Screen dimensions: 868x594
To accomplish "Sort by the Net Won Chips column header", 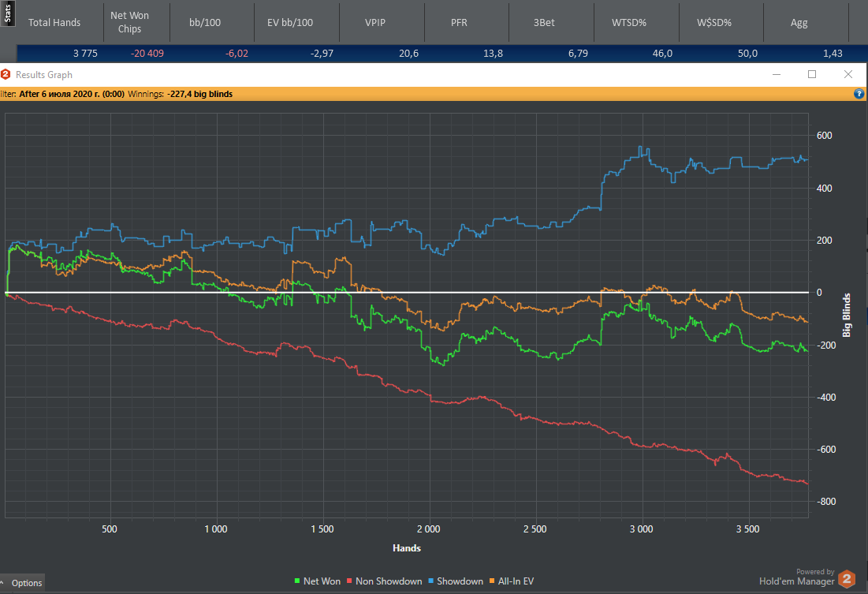I will tap(129, 22).
